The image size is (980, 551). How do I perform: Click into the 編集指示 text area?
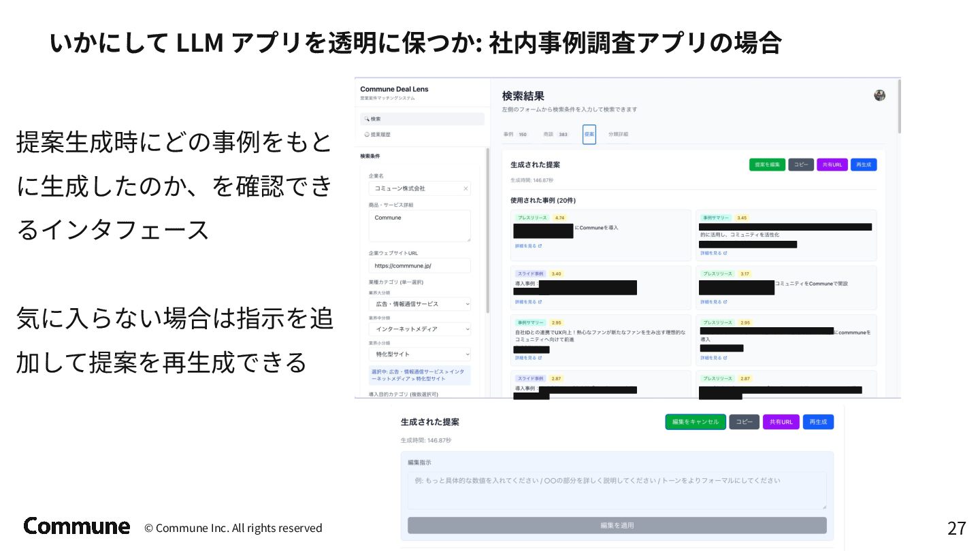coord(617,490)
